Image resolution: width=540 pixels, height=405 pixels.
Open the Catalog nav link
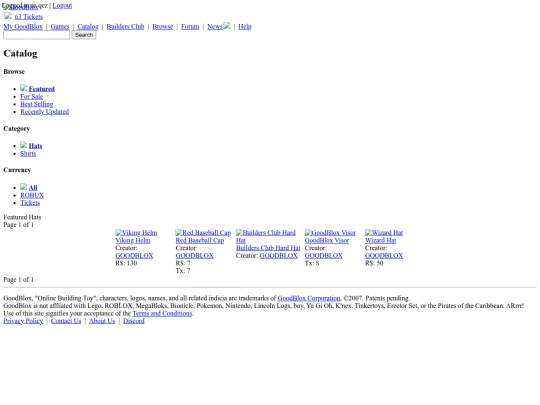click(88, 27)
